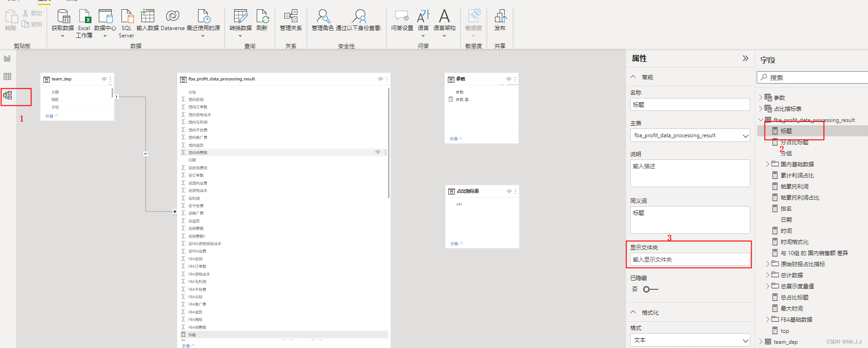Click 折叠 link on 参数 card
868x348 pixels.
pos(456,139)
